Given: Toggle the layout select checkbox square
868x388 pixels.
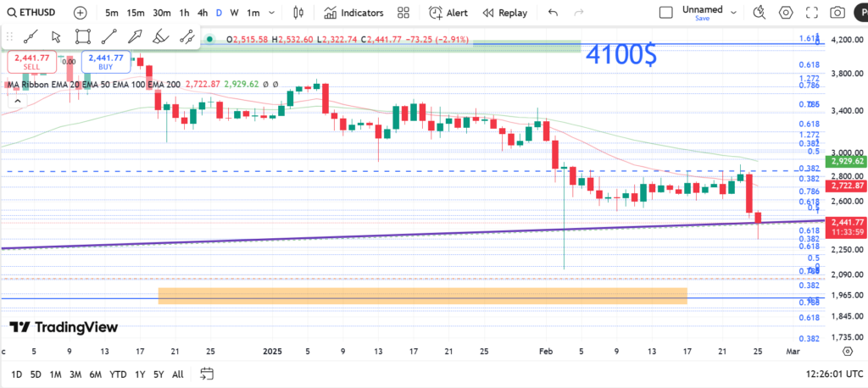Looking at the screenshot, I should point(666,13).
